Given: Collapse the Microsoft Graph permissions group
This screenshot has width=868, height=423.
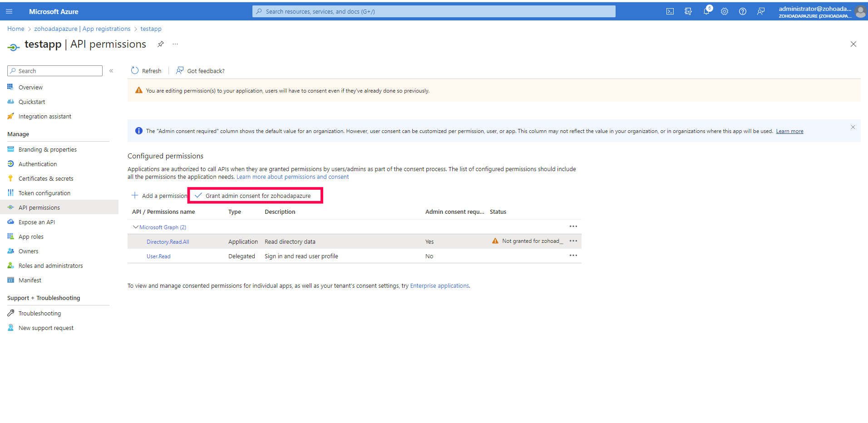Looking at the screenshot, I should point(135,227).
